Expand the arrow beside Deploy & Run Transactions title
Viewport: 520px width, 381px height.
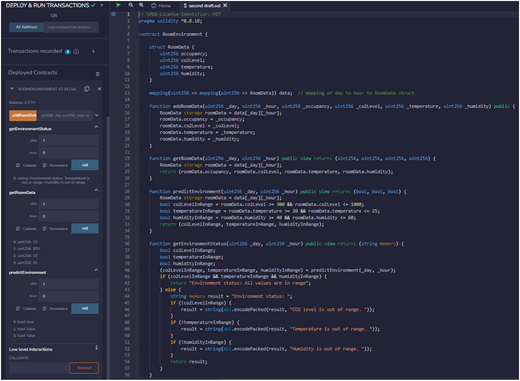tap(102, 5)
